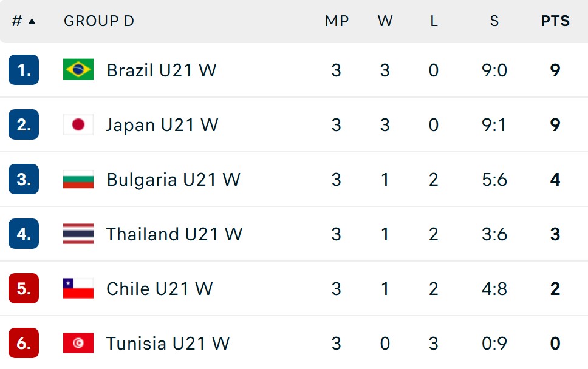The image size is (588, 369).
Task: Sort table by S sets column
Action: point(494,21)
